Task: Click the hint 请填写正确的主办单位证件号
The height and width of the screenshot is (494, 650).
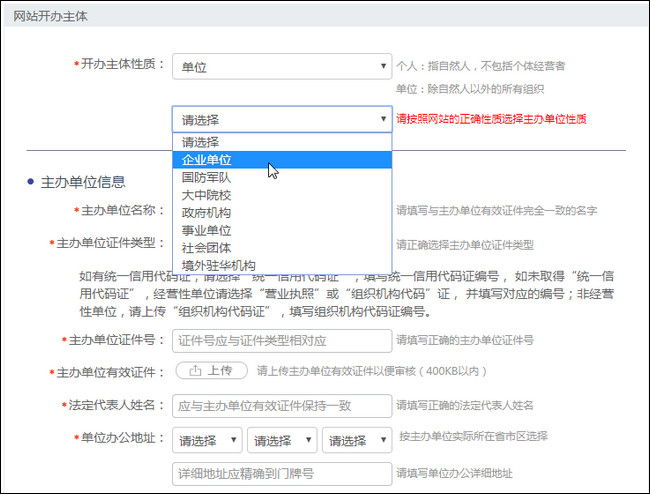Action: coord(465,340)
